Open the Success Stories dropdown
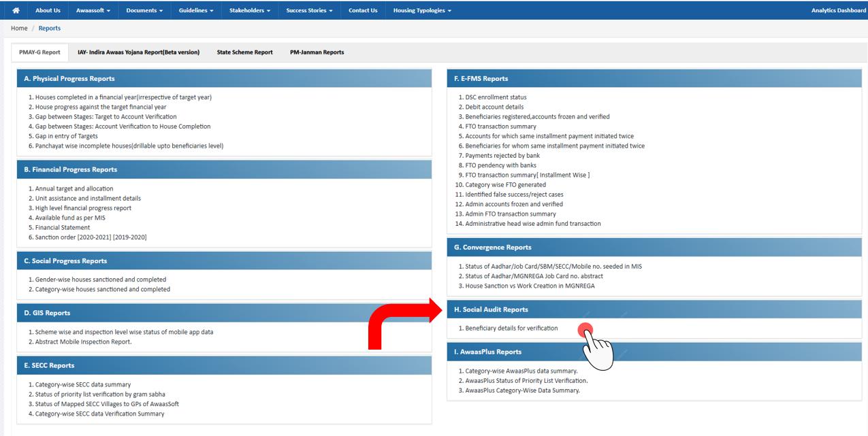This screenshot has width=868, height=436. click(x=309, y=10)
